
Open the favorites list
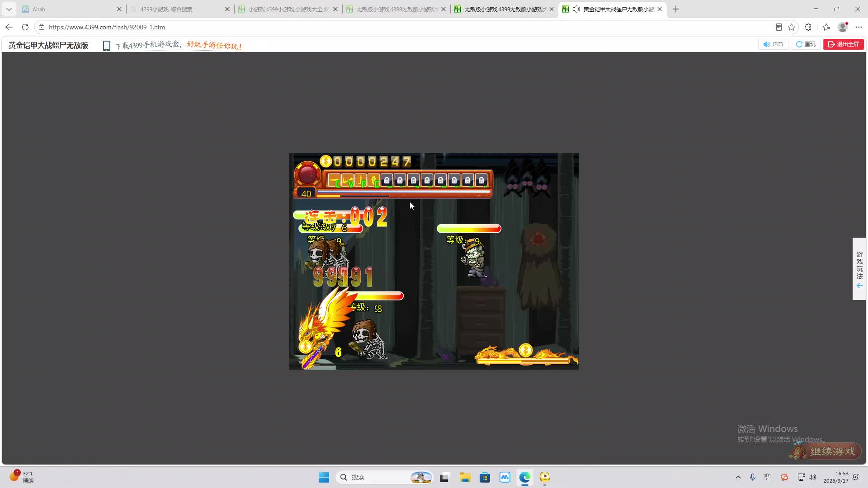(x=826, y=27)
